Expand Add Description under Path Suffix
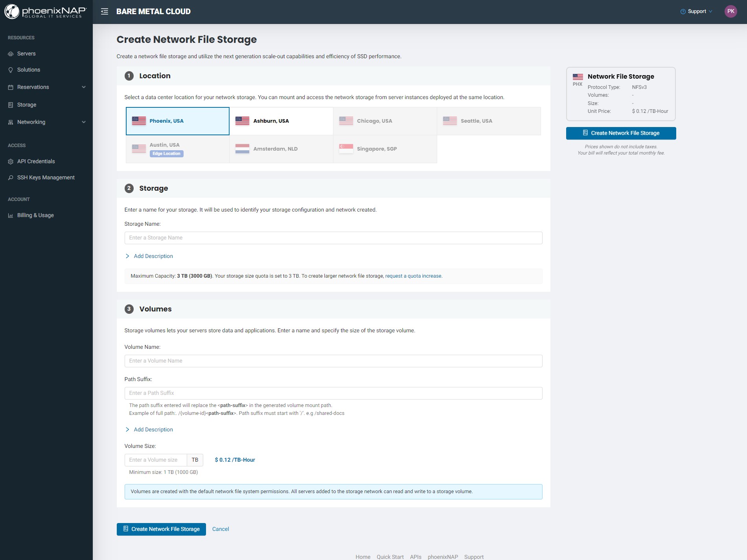Viewport: 747px width, 560px height. 149,429
